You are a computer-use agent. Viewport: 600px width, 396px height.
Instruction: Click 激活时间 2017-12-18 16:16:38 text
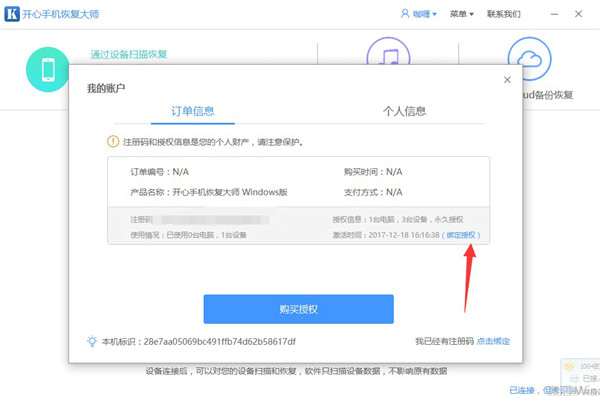[x=386, y=235]
